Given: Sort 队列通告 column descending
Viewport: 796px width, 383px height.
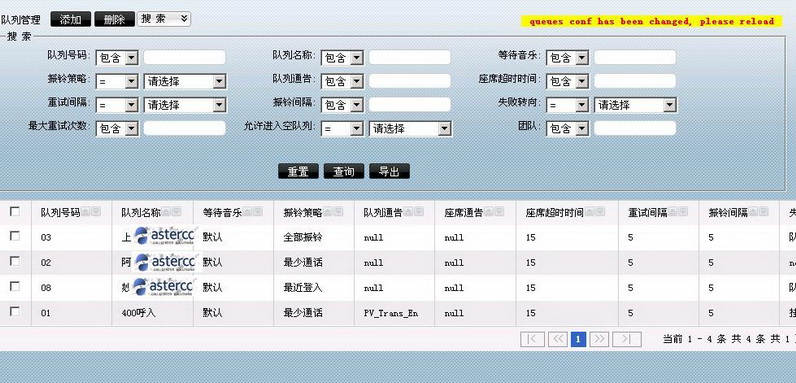Looking at the screenshot, I should pos(418,211).
